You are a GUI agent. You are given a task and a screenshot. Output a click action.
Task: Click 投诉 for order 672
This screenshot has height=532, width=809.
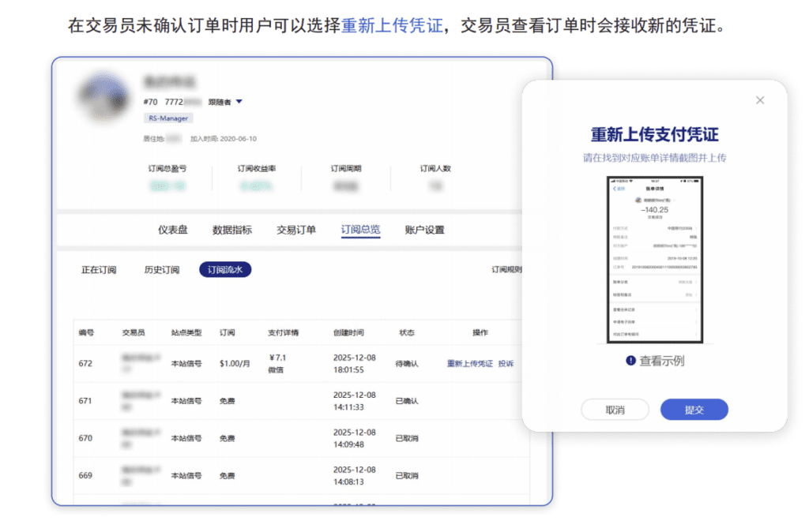[506, 364]
